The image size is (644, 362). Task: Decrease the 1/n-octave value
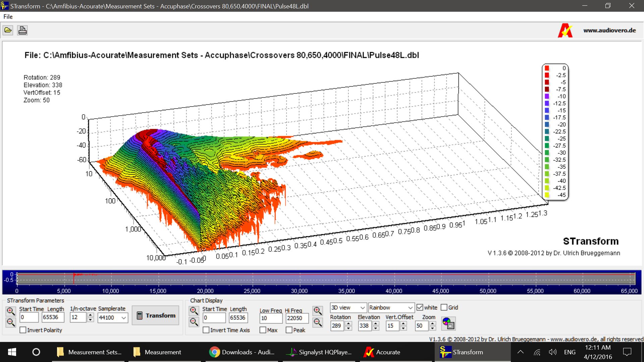pyautogui.click(x=90, y=320)
